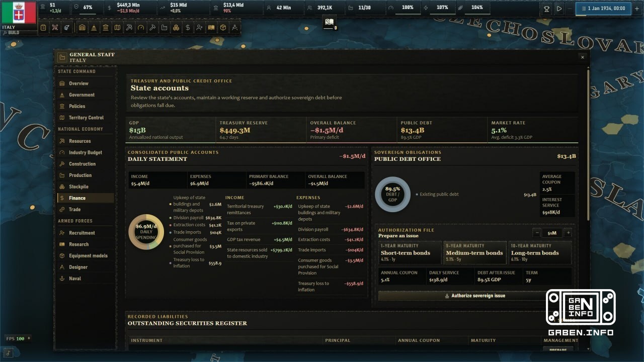This screenshot has width=644, height=362.
Task: Open the Naval sidebar entry
Action: coord(86,279)
